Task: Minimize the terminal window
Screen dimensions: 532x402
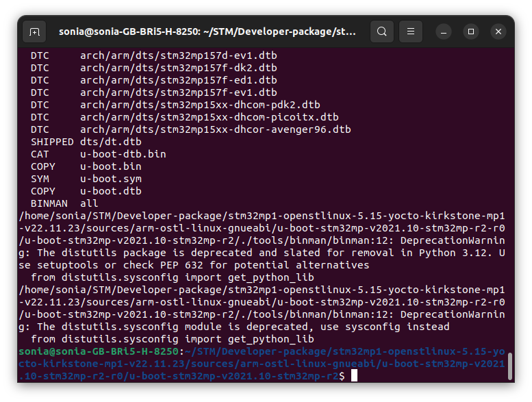Action: point(444,32)
